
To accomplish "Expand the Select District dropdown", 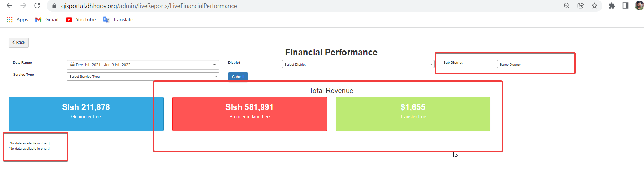I will (358, 64).
